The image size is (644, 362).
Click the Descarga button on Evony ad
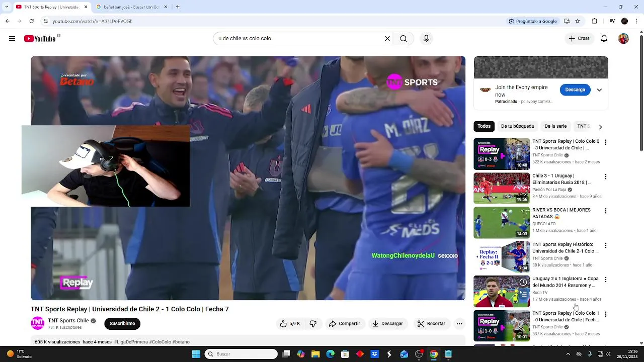click(575, 90)
